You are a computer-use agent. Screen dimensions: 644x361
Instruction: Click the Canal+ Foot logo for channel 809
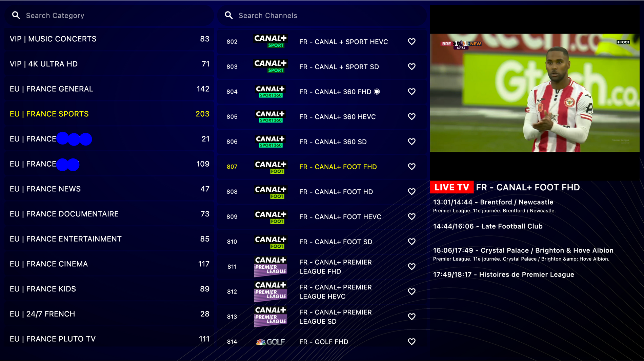pyautogui.click(x=270, y=216)
